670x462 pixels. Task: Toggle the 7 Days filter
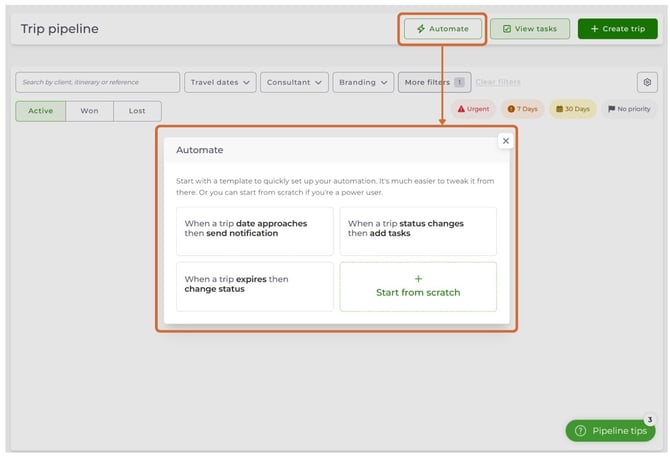tap(523, 109)
